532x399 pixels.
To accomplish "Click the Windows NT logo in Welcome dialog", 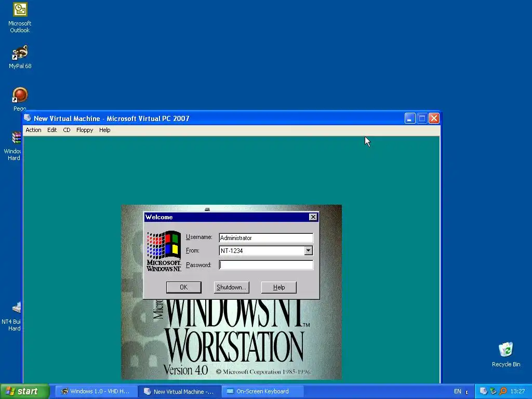I will point(164,251).
